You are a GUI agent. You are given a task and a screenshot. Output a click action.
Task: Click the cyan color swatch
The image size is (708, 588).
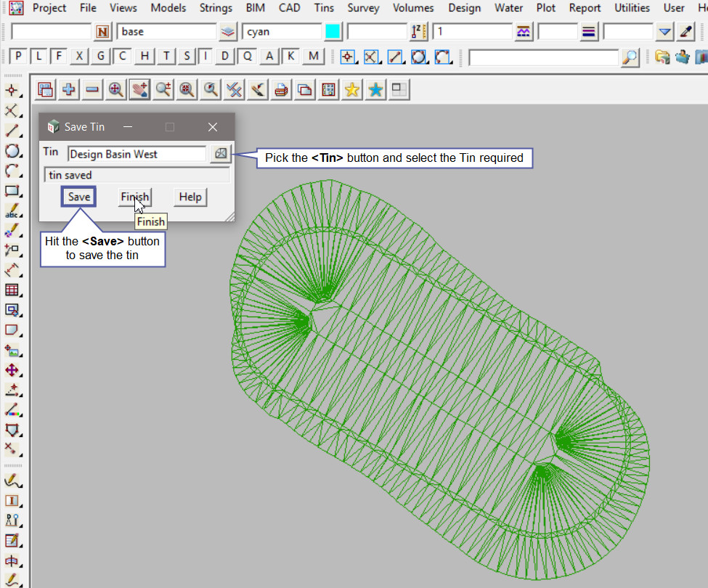[x=333, y=32]
